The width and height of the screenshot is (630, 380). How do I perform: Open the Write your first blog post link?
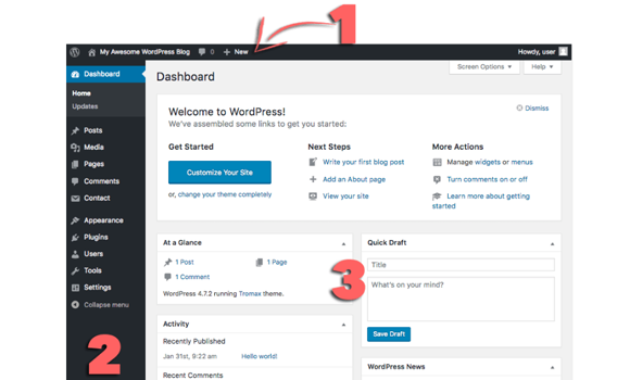tap(364, 162)
